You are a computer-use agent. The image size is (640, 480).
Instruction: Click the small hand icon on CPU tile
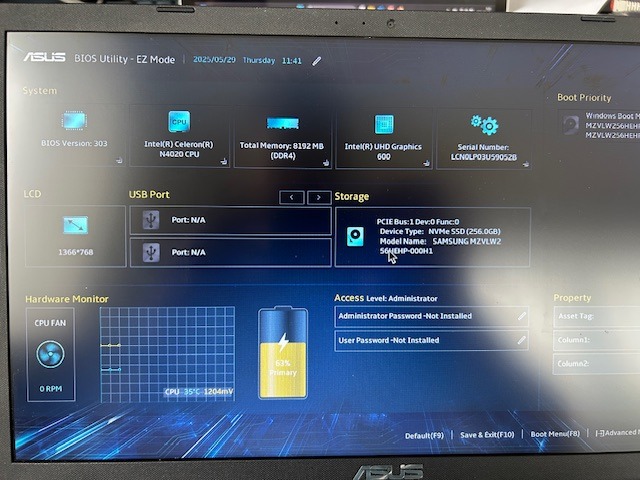tap(224, 161)
